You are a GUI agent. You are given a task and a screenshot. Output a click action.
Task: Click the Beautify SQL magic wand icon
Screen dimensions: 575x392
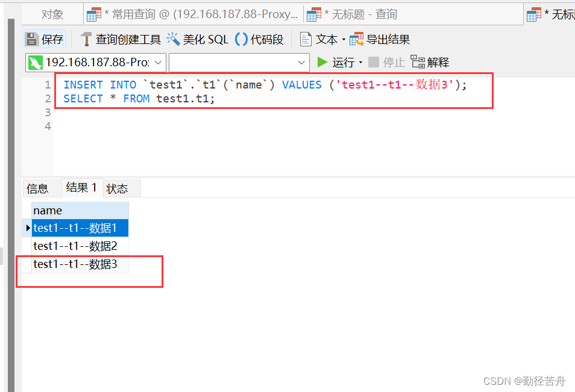click(x=173, y=39)
